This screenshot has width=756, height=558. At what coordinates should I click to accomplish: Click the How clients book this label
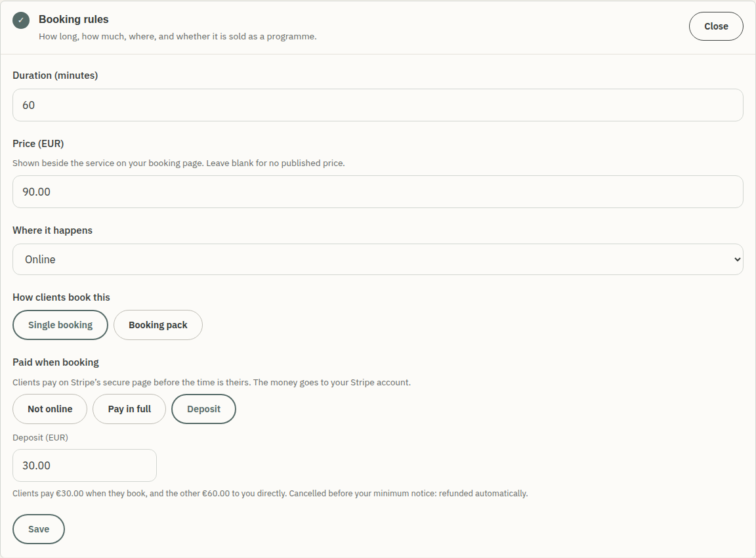61,297
